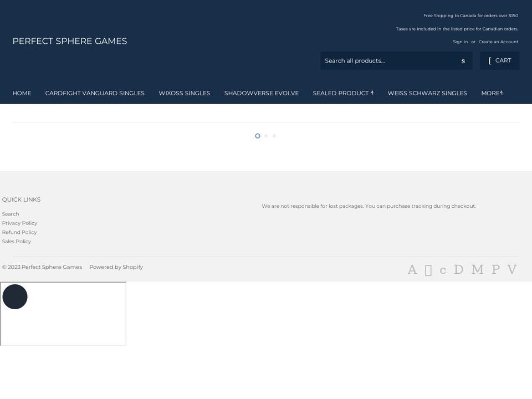Select the third slideshow indicator dot
The height and width of the screenshot is (399, 532).
[274, 136]
